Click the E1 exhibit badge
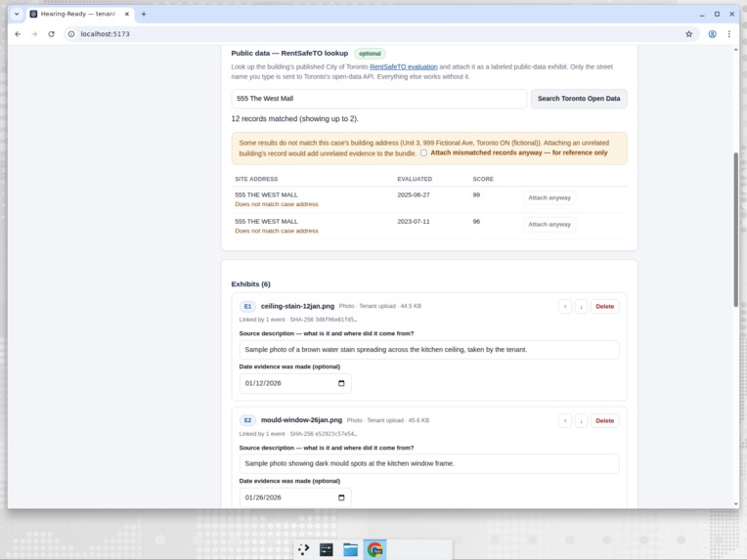 click(x=247, y=306)
